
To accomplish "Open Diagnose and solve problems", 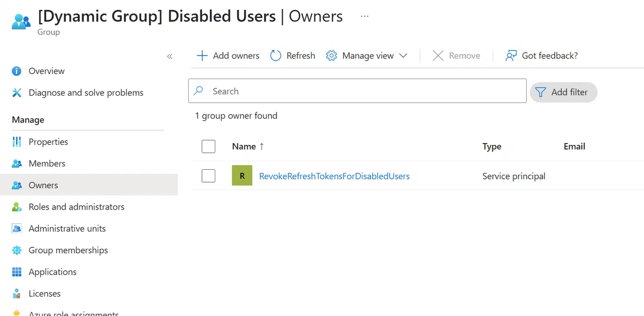I will pos(86,92).
